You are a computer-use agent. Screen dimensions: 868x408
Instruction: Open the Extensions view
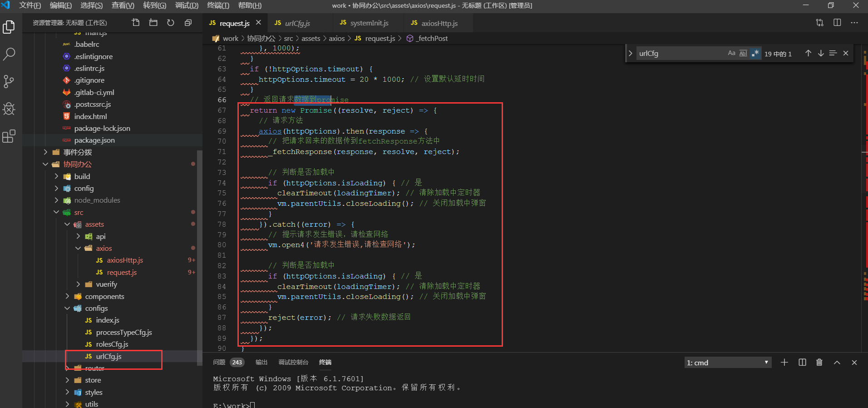pyautogui.click(x=9, y=136)
